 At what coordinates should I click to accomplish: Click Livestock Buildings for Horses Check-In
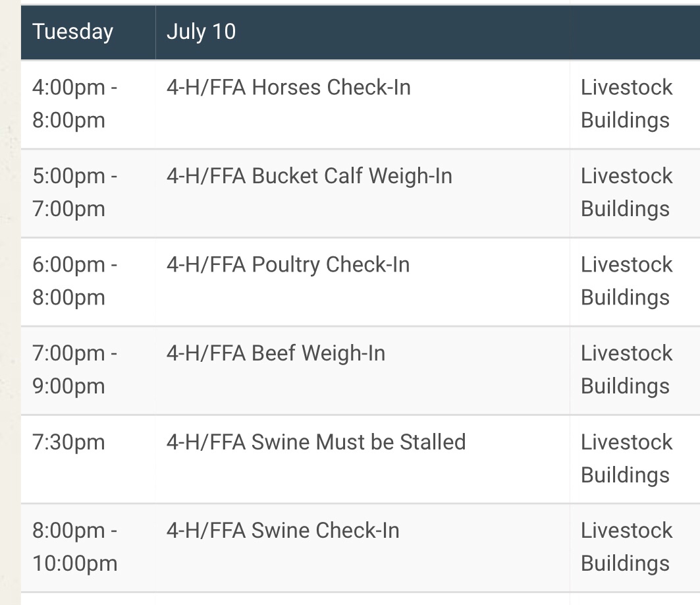(626, 103)
